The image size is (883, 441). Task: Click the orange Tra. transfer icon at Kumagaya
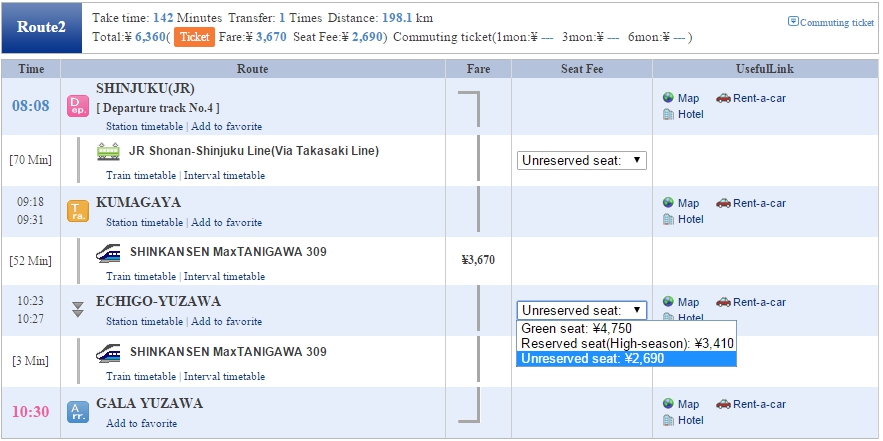78,211
